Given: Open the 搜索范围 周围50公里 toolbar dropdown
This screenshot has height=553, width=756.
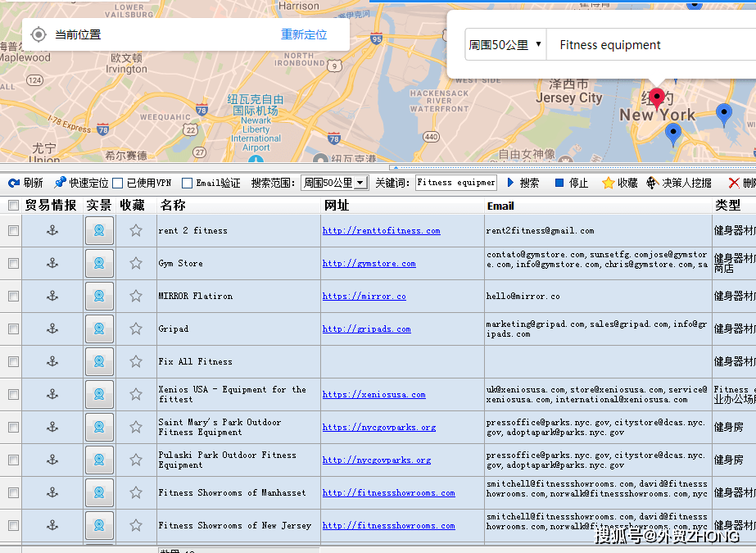Looking at the screenshot, I should [x=334, y=183].
